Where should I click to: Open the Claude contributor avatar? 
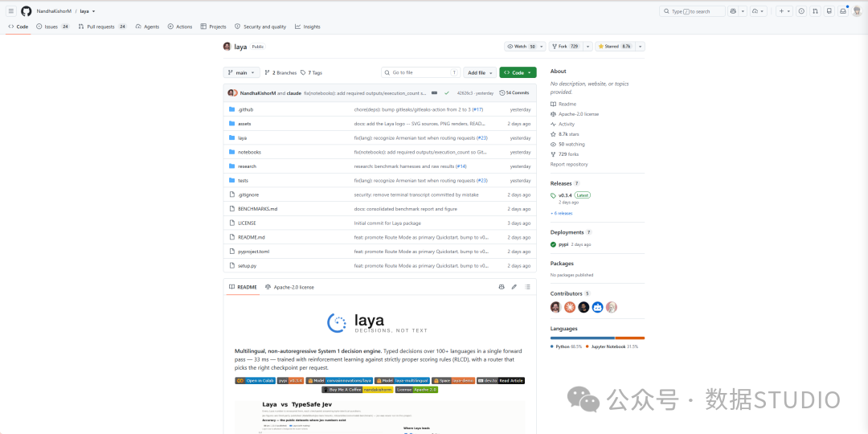[x=570, y=307]
